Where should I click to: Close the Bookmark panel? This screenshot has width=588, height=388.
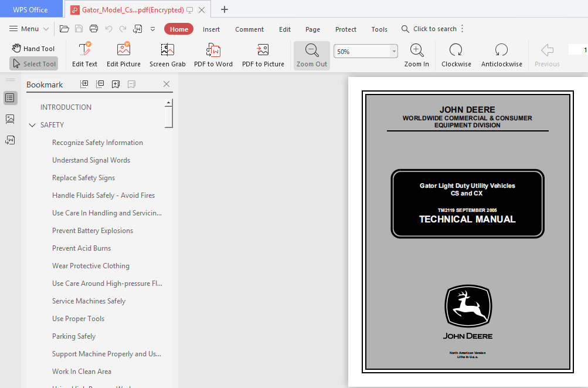pos(166,84)
